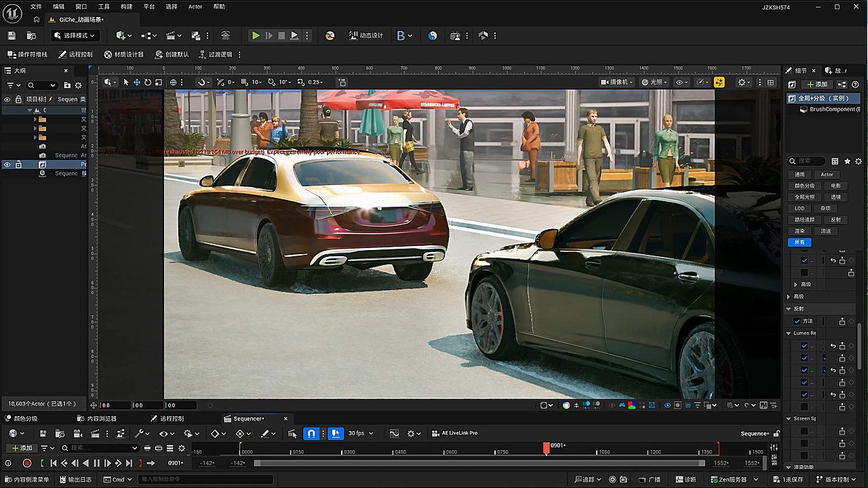Open the 编辑 menu

coord(59,7)
